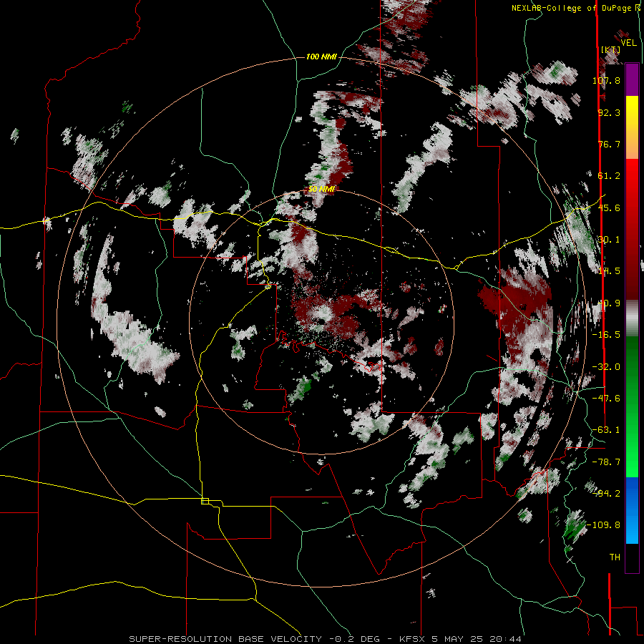The image size is (644, 644).
Task: Click the -32.0 velocity scale value
Action: click(606, 367)
